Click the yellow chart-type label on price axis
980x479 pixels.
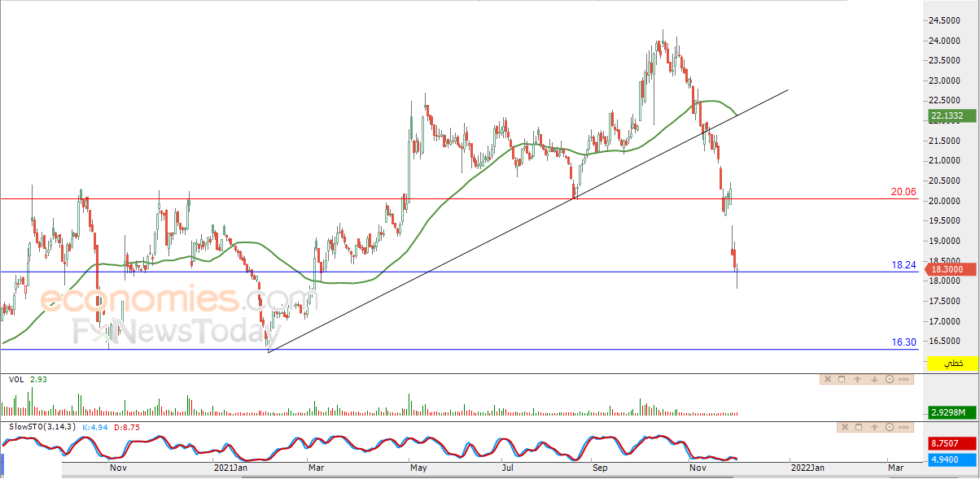[x=954, y=363]
